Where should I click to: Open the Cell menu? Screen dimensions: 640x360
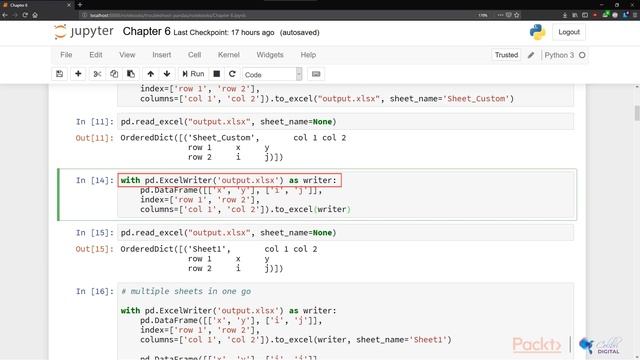click(x=194, y=55)
